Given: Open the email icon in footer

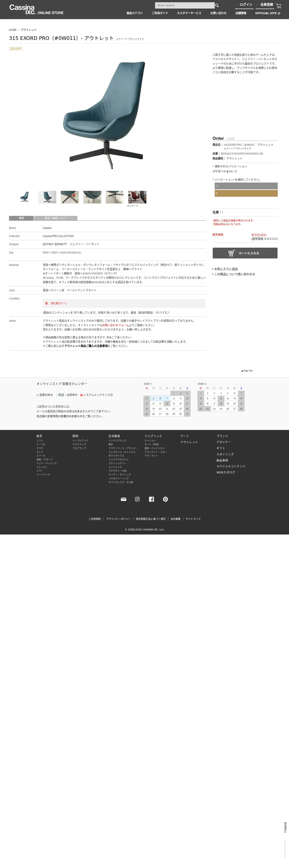Looking at the screenshot, I should 124,499.
